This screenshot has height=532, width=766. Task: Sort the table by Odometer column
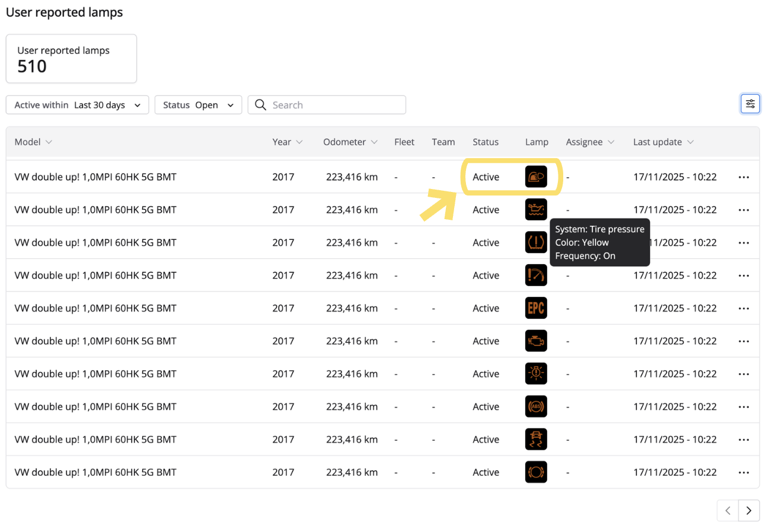coord(350,142)
